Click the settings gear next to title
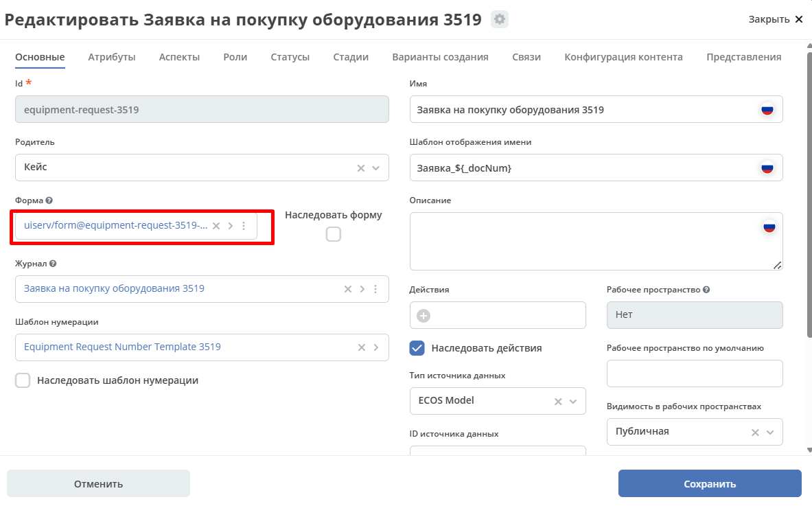This screenshot has width=812, height=517. [x=500, y=19]
